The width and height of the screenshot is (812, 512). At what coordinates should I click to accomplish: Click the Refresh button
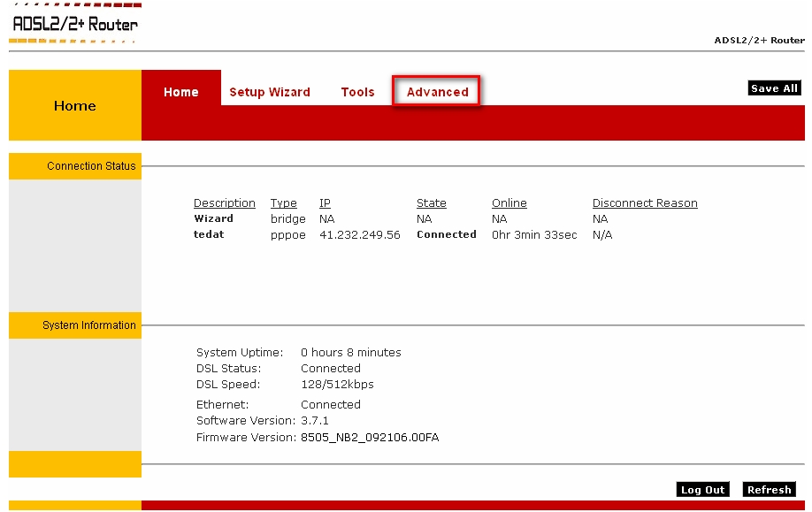[x=769, y=489]
